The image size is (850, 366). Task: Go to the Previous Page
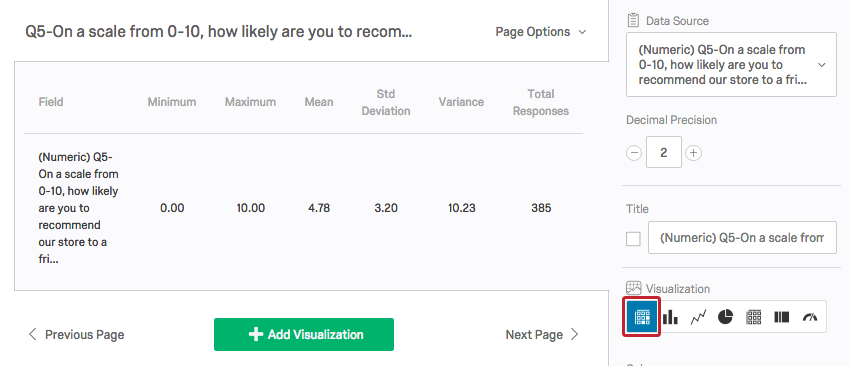pyautogui.click(x=76, y=335)
